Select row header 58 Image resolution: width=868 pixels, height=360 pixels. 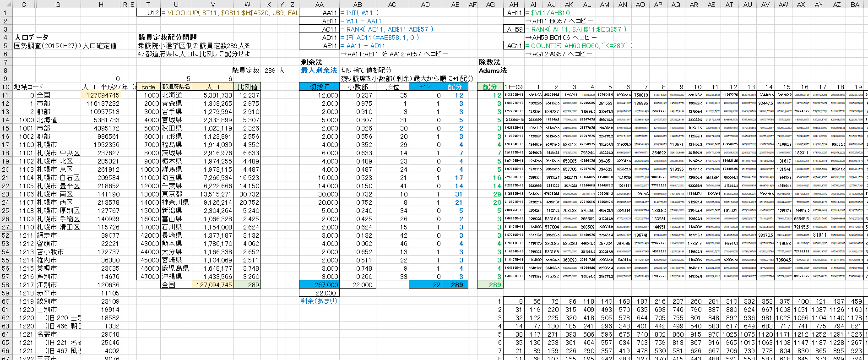(5, 284)
